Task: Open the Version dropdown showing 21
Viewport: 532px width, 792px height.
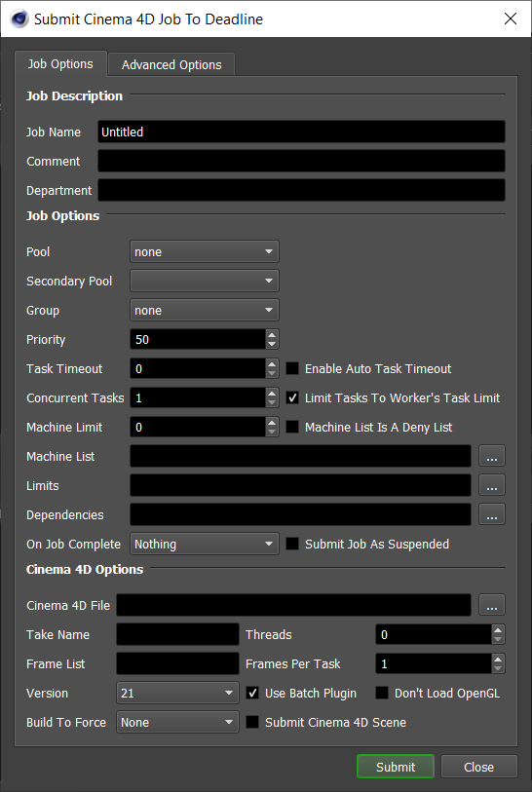Action: tap(177, 693)
